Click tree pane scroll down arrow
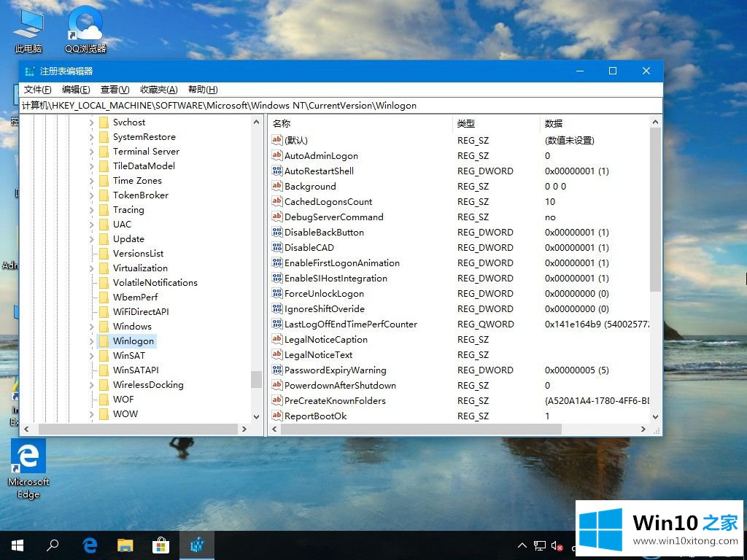The height and width of the screenshot is (560, 747). 256,416
